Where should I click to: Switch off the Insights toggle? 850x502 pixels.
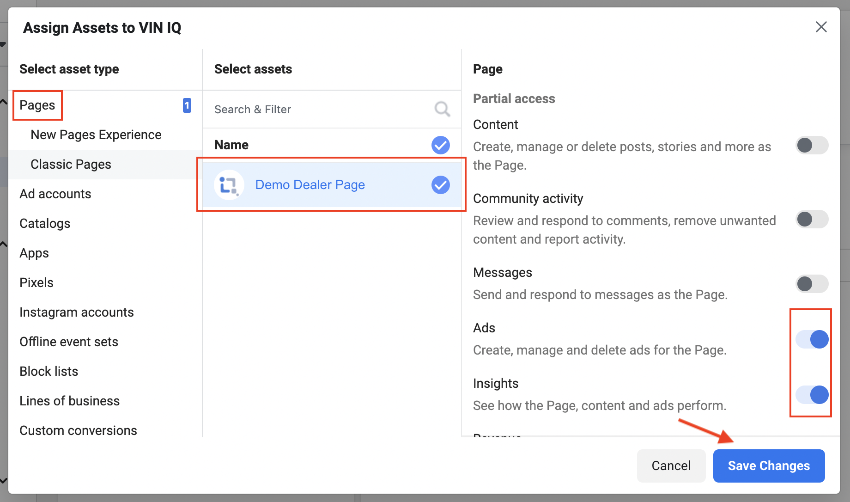[x=812, y=395]
